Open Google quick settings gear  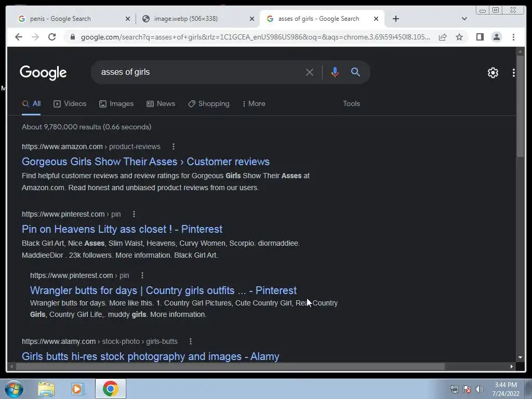point(493,73)
